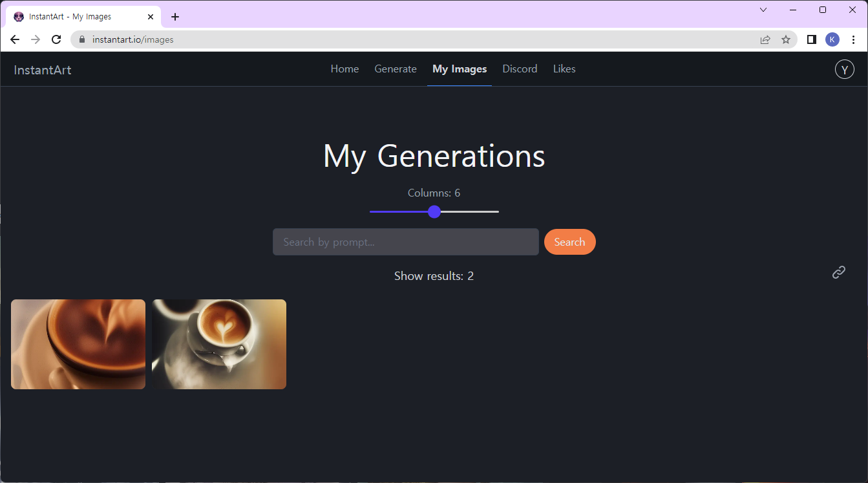Click the Show results: 2 text
This screenshot has height=483, width=868.
point(434,276)
